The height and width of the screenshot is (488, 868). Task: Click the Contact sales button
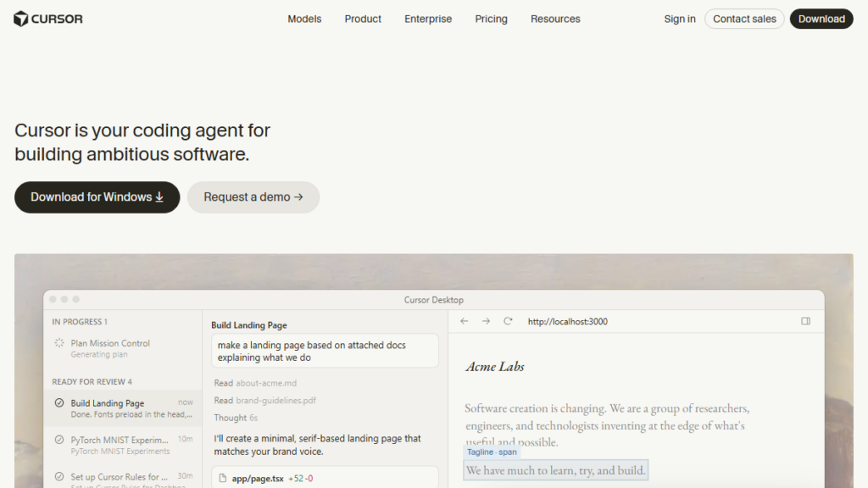coord(744,19)
